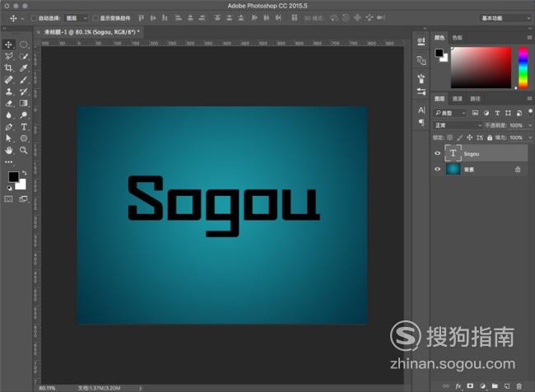
Task: Open the blend mode dropdown in Layers
Action: click(458, 125)
